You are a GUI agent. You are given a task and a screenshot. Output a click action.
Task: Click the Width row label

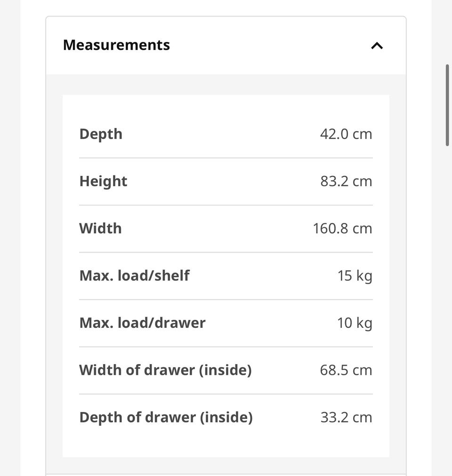[100, 228]
